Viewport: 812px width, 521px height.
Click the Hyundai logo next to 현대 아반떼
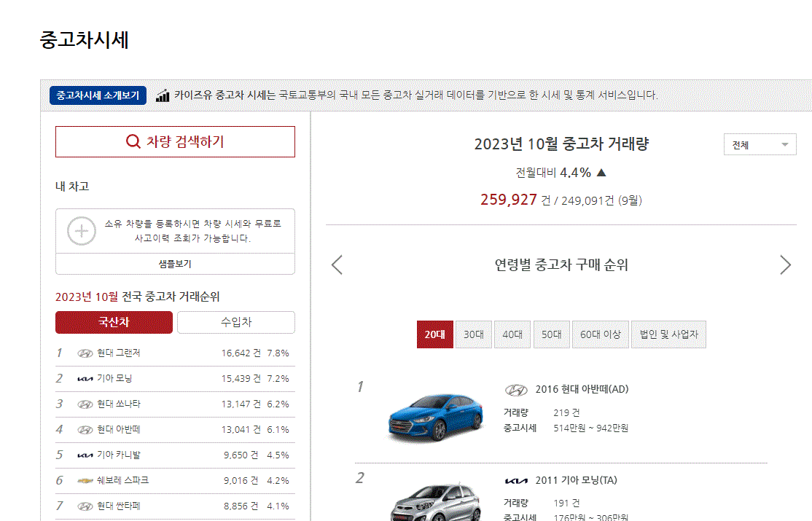pyautogui.click(x=85, y=429)
